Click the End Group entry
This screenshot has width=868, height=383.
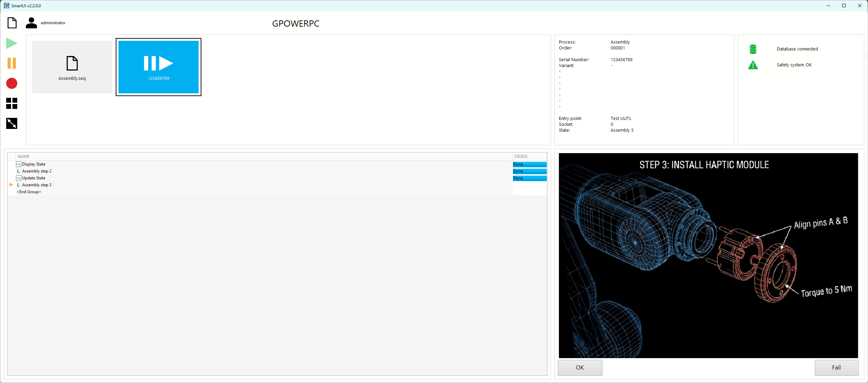pos(29,192)
